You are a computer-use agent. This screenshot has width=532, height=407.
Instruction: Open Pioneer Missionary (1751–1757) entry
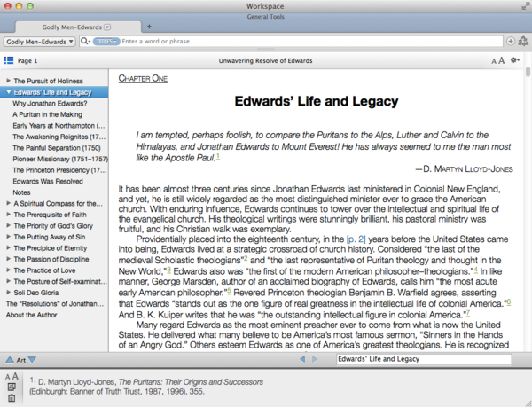coord(60,159)
